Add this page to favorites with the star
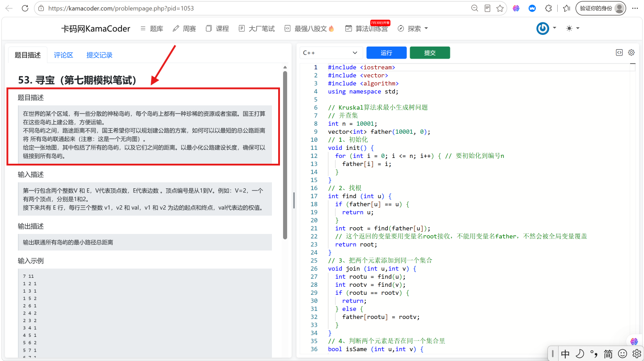 (500, 8)
